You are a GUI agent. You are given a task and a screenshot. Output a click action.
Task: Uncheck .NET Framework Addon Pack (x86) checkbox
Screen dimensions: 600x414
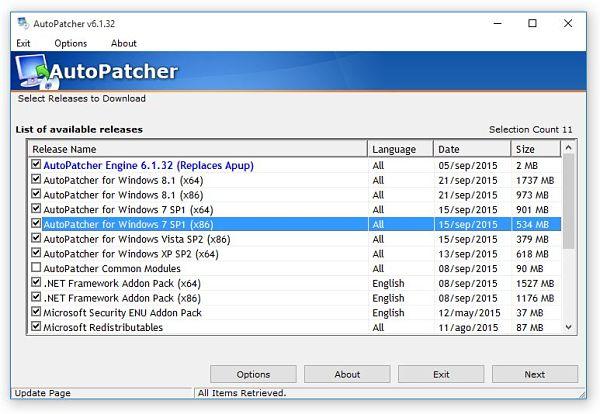coord(36,297)
